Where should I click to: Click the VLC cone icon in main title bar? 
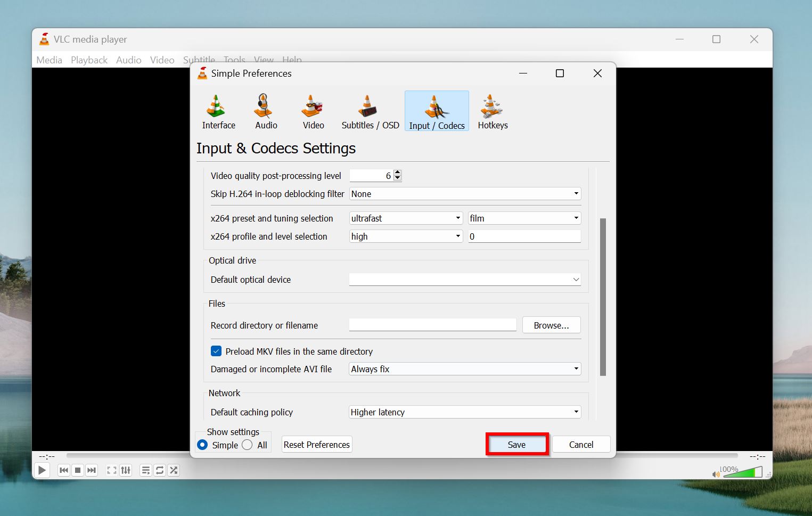point(45,39)
